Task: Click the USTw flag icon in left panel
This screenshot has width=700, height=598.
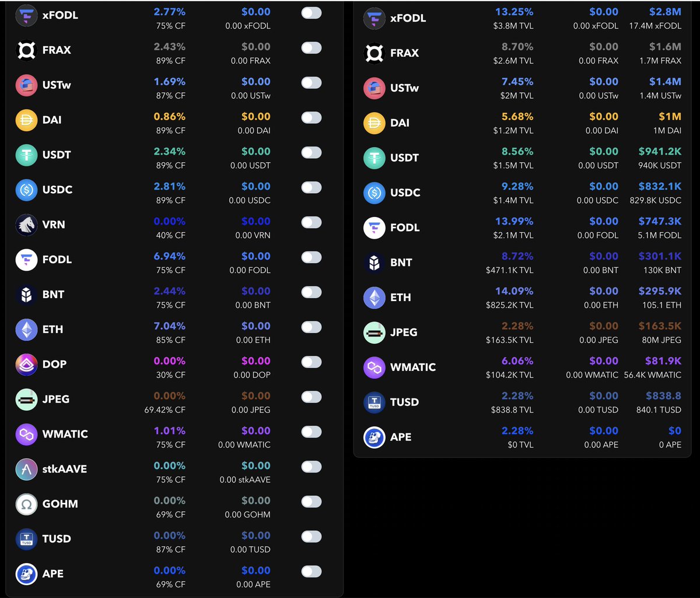Action: point(26,85)
